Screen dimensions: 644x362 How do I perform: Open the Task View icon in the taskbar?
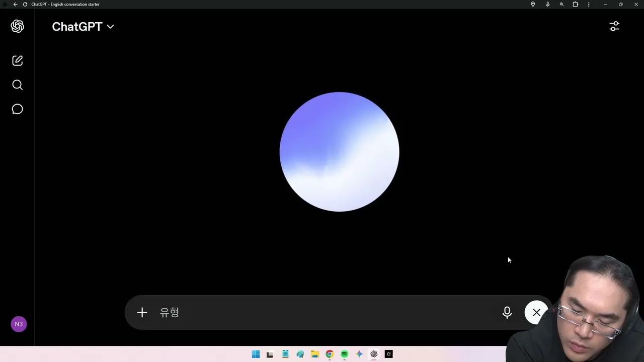(270, 354)
